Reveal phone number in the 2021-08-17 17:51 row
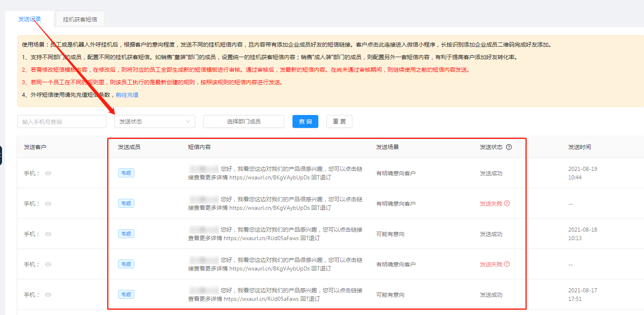644x315 pixels. (x=48, y=295)
